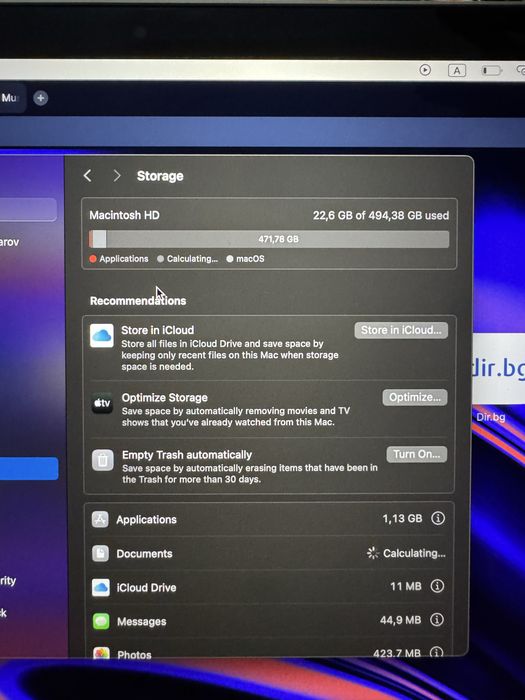Click the Photos app icon
The image size is (525, 700).
102,653
